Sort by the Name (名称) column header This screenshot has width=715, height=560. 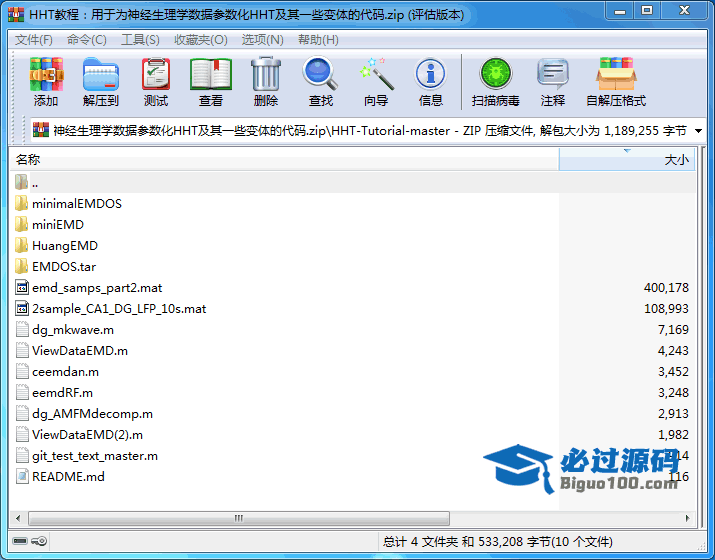(285, 159)
